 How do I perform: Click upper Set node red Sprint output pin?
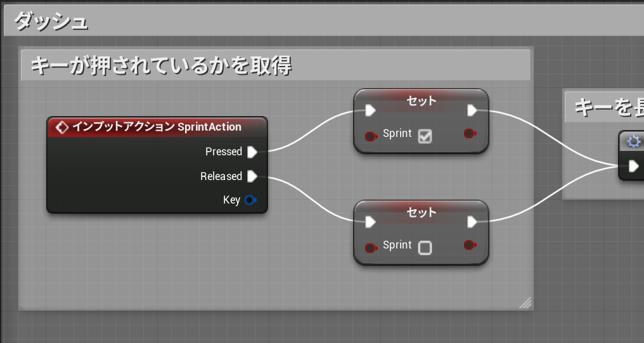tap(470, 134)
